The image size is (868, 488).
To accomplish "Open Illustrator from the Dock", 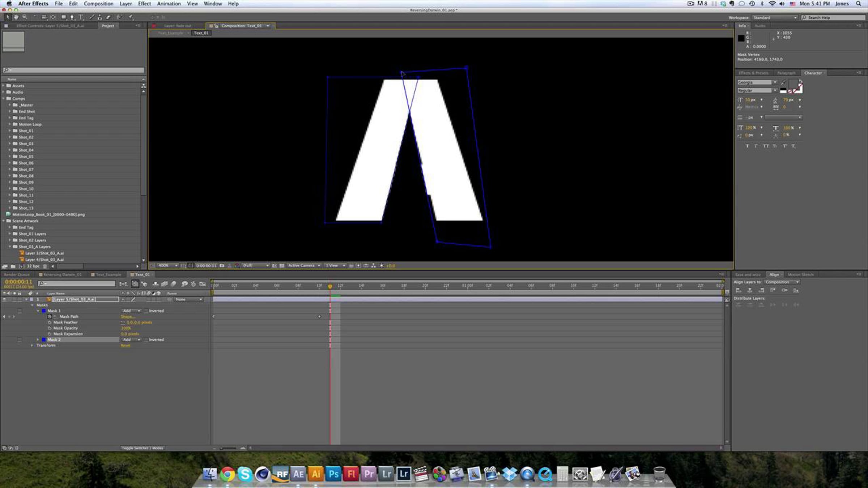I will pyautogui.click(x=316, y=474).
